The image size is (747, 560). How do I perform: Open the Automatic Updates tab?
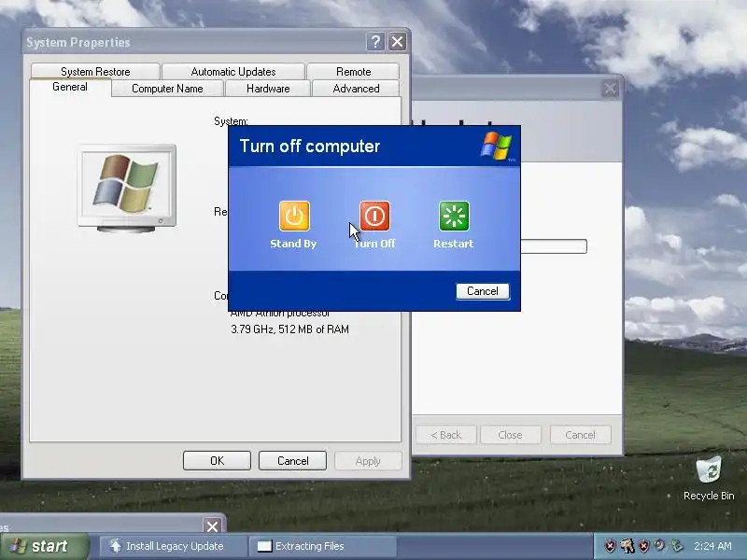pyautogui.click(x=233, y=72)
